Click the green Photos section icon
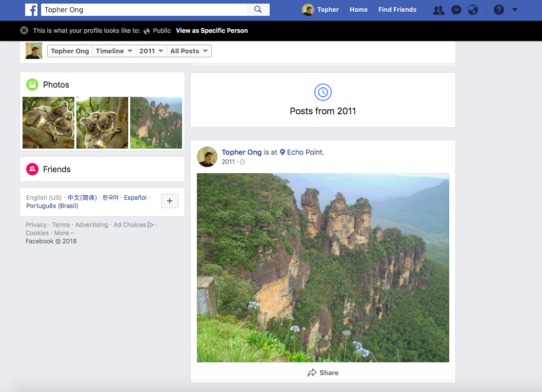 click(x=32, y=85)
